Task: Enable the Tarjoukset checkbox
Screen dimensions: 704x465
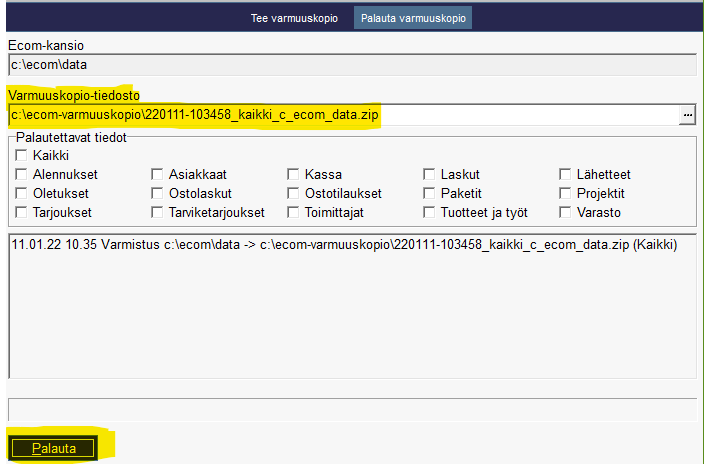Action: click(x=21, y=212)
